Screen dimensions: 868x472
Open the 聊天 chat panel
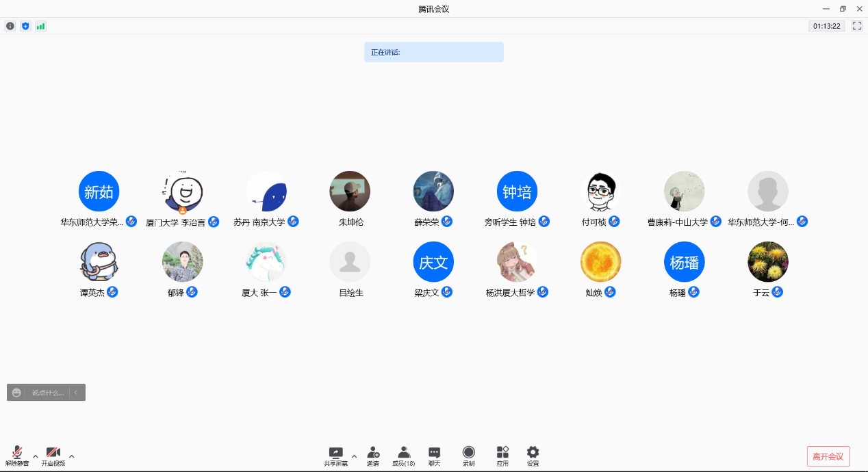434,456
